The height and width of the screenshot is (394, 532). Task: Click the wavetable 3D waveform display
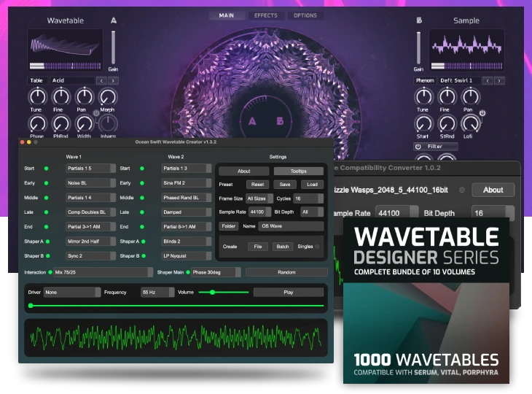tap(65, 45)
